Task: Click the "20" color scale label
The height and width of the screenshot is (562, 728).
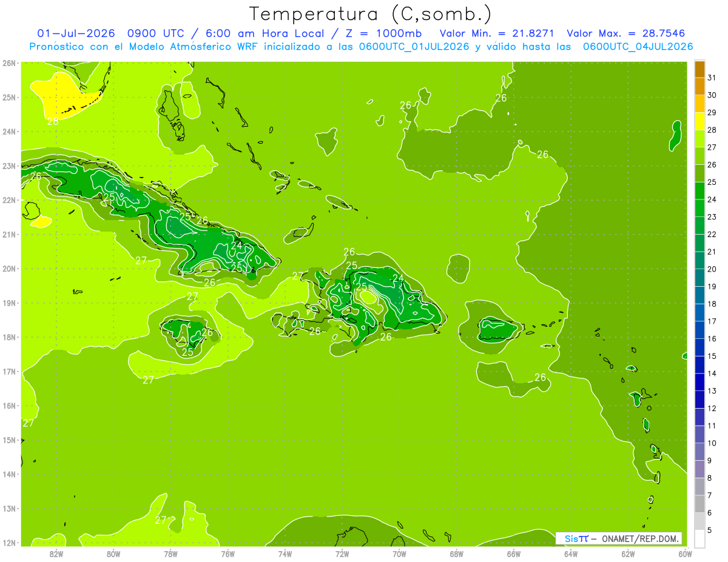Action: pos(712,269)
